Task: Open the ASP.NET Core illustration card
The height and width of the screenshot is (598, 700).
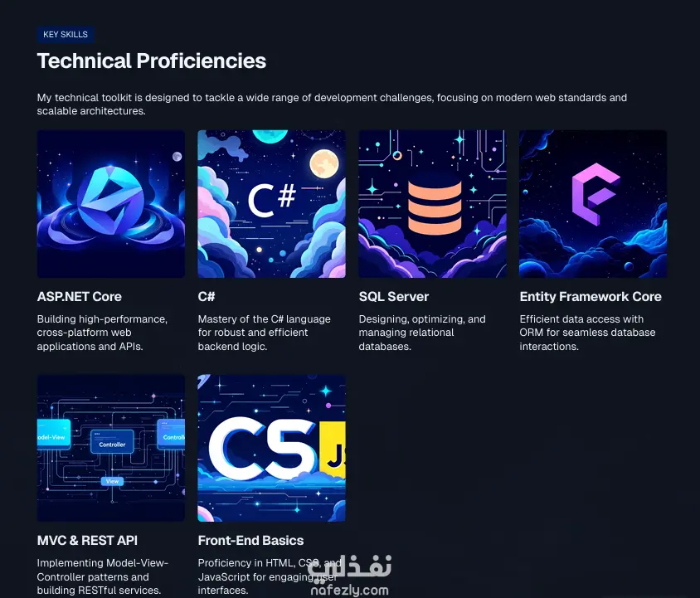Action: pos(110,204)
